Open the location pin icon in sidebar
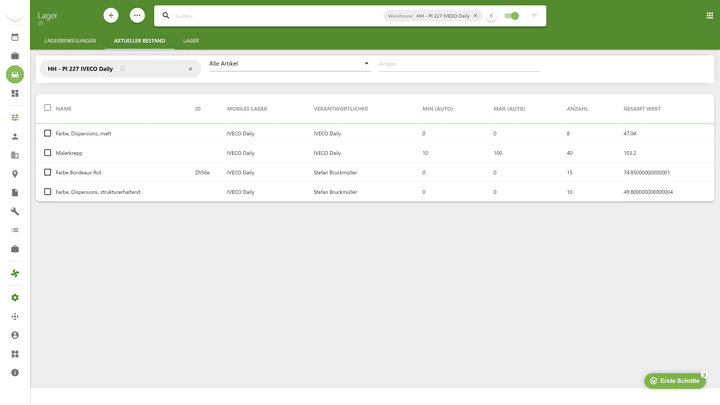This screenshot has width=720, height=405. click(x=15, y=174)
